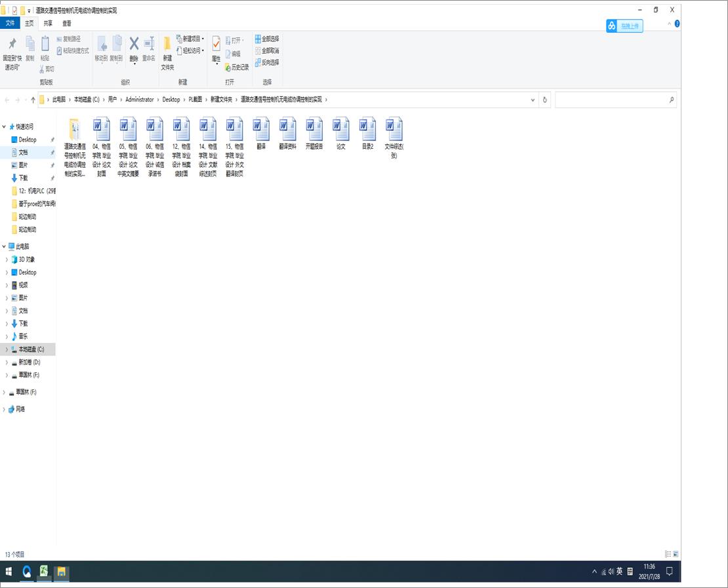The width and height of the screenshot is (728, 588).
Task: Select the 06 诚信承诺书 Word file
Action: [x=155, y=147]
